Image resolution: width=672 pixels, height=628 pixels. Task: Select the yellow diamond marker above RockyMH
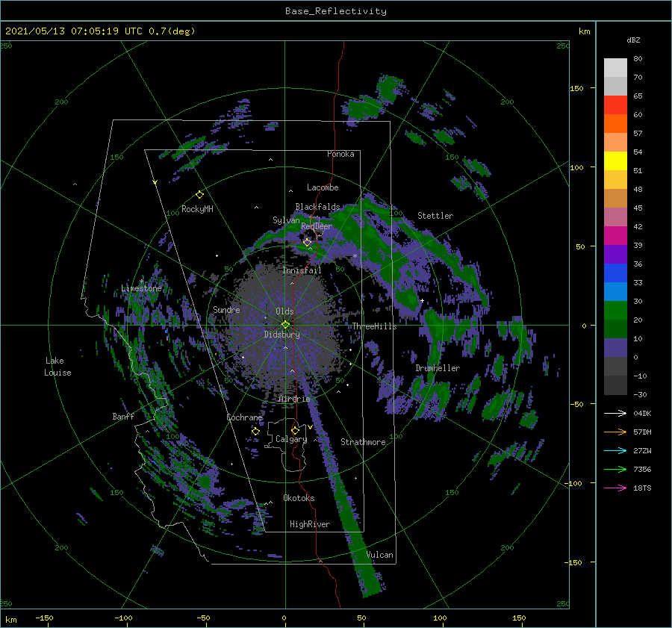(x=199, y=195)
